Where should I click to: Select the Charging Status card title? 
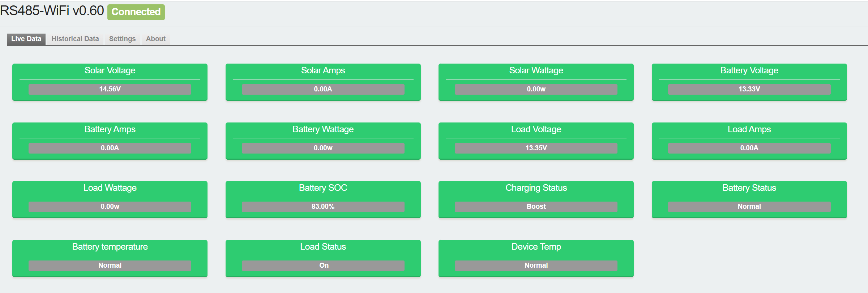[536, 188]
